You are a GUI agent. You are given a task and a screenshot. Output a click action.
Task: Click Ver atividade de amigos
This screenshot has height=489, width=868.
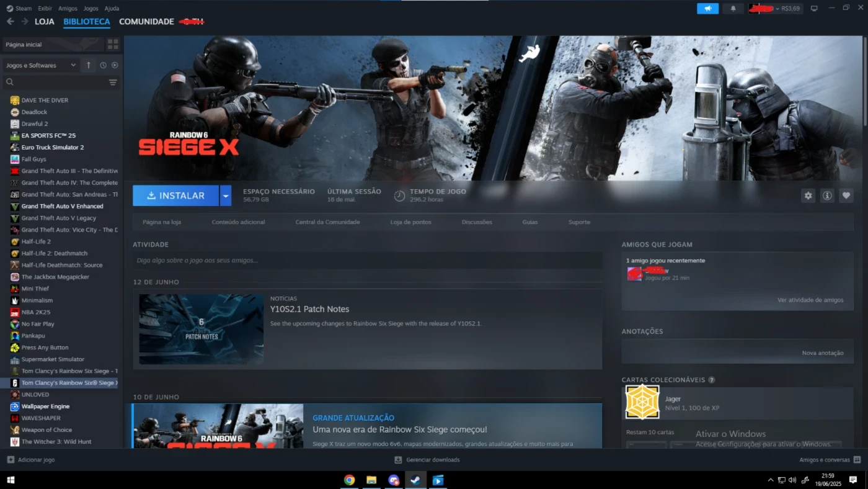[810, 300]
